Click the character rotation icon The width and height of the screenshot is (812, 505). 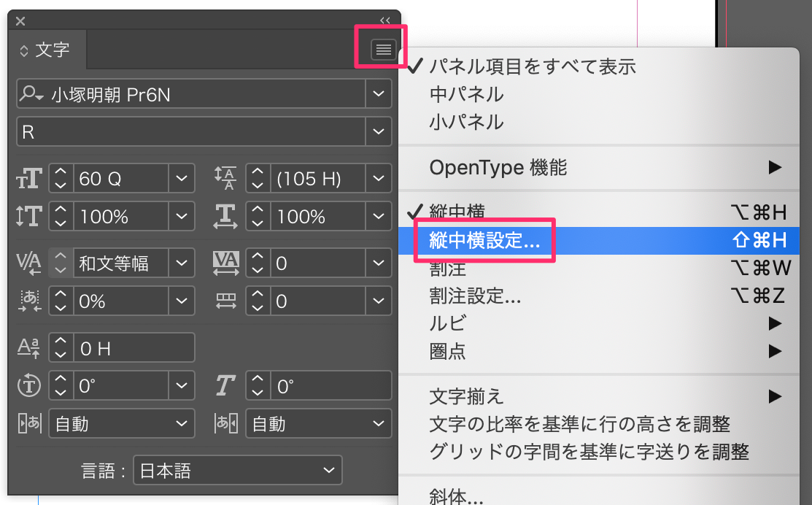(29, 385)
